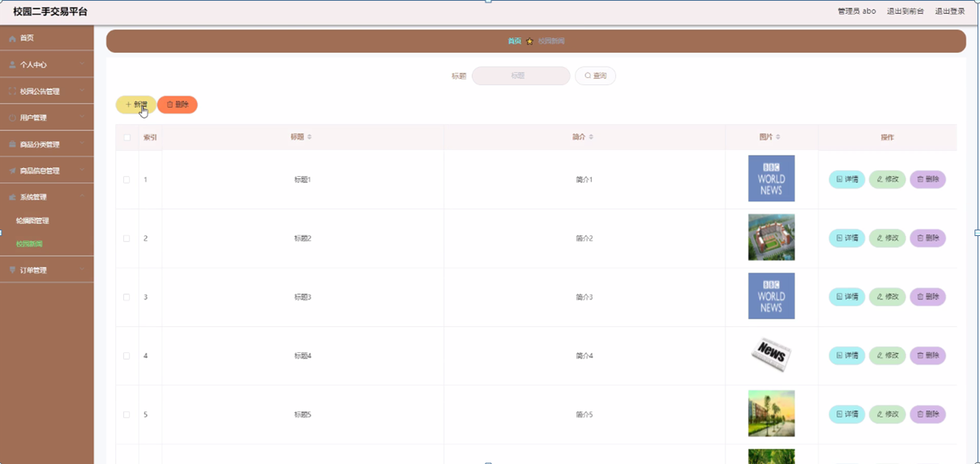Expand the 订单管理 chevron
980x464 pixels.
pyautogui.click(x=82, y=269)
